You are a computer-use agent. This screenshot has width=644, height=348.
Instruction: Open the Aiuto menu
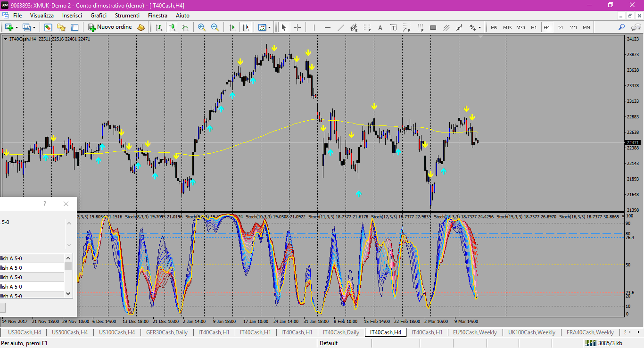point(182,16)
